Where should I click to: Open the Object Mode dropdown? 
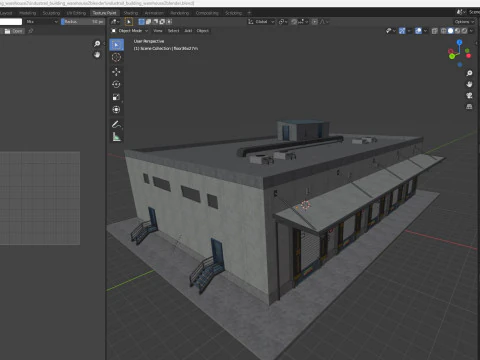(129, 31)
